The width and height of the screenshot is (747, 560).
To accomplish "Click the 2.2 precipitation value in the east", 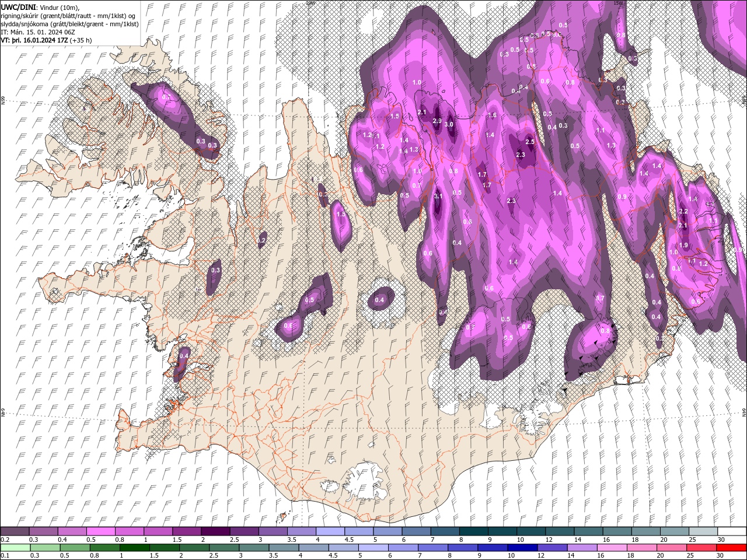I will (684, 211).
